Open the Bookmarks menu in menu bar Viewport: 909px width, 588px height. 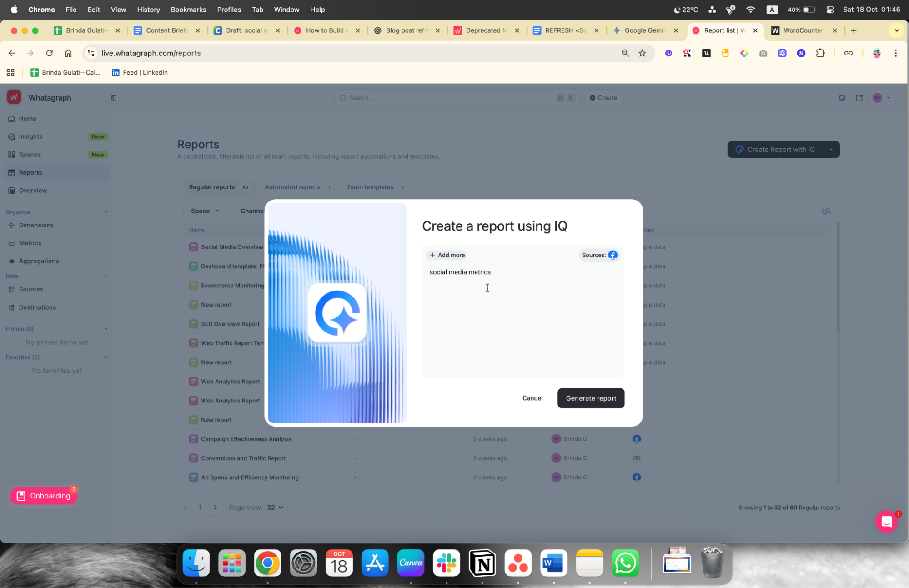188,10
